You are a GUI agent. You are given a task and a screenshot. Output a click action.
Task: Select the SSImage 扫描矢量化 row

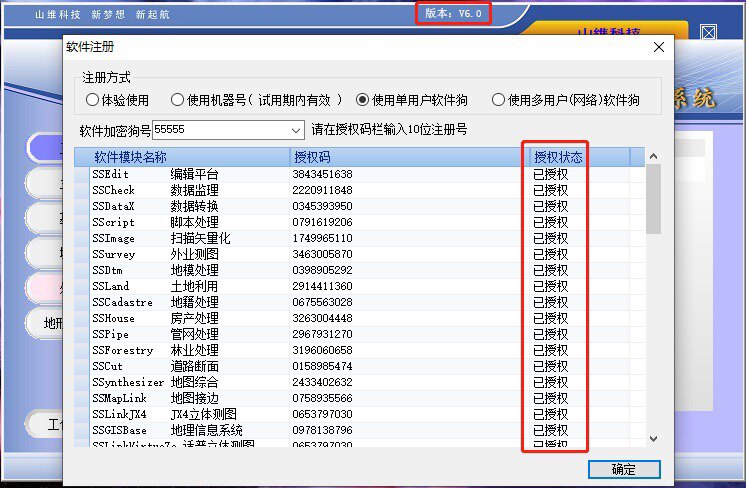[x=360, y=238]
